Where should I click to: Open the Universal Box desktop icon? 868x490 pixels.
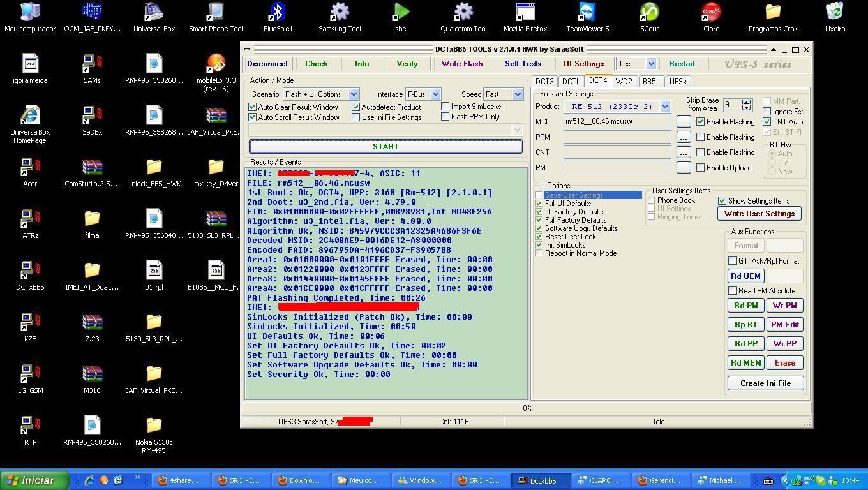pos(154,17)
